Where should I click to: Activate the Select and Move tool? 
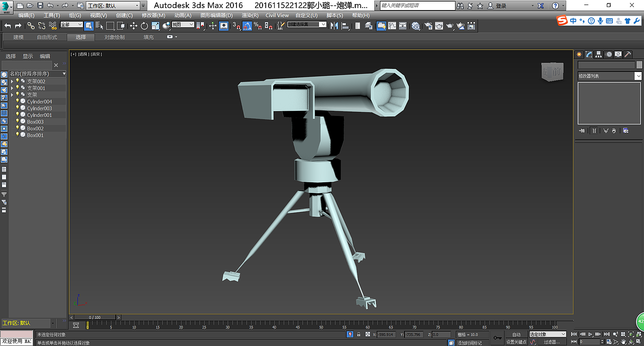133,26
